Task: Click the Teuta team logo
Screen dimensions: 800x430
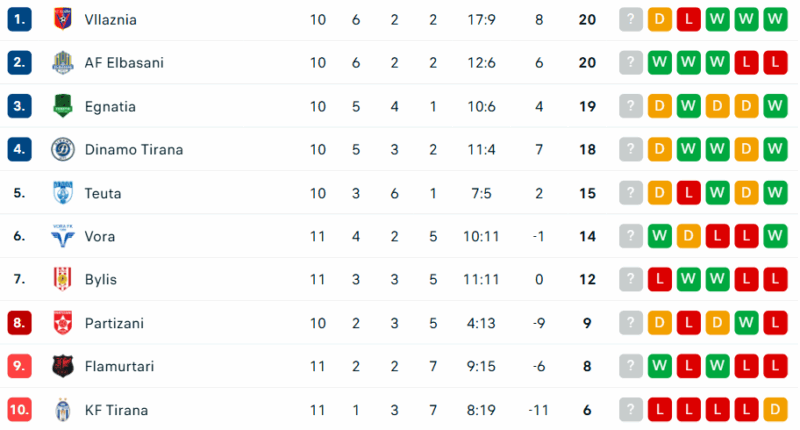Action: (63, 193)
